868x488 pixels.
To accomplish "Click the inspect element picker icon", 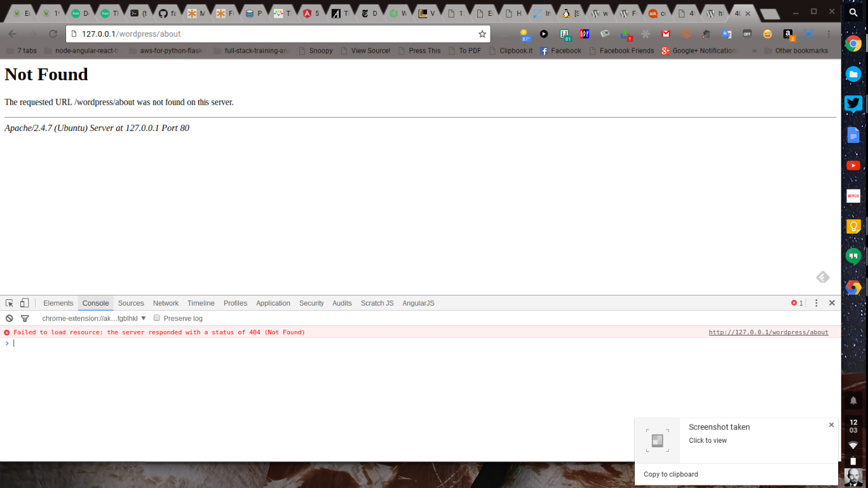I will click(10, 303).
